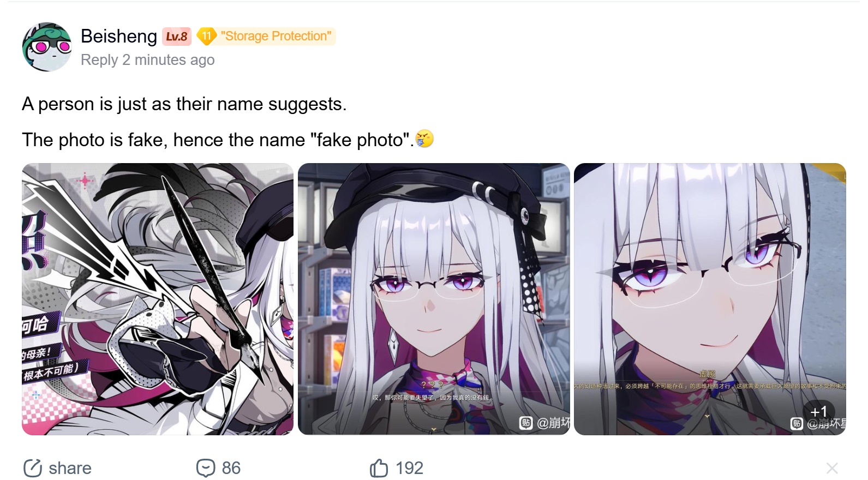868x480 pixels.
Task: Click the post text "A person is just as their name suggests."
Action: coord(184,104)
